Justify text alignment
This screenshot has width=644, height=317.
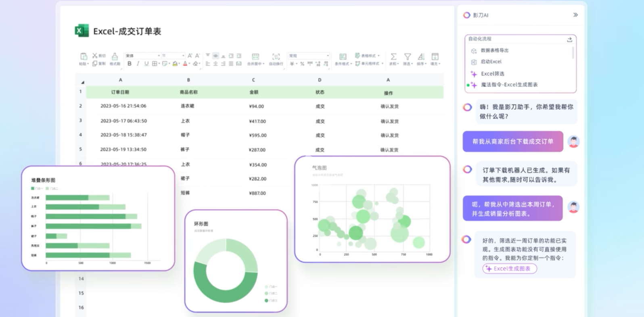click(x=231, y=63)
